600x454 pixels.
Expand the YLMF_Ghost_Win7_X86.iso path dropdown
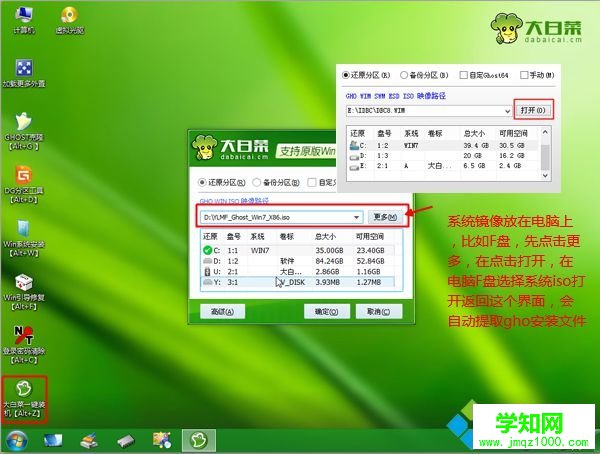pyautogui.click(x=356, y=217)
